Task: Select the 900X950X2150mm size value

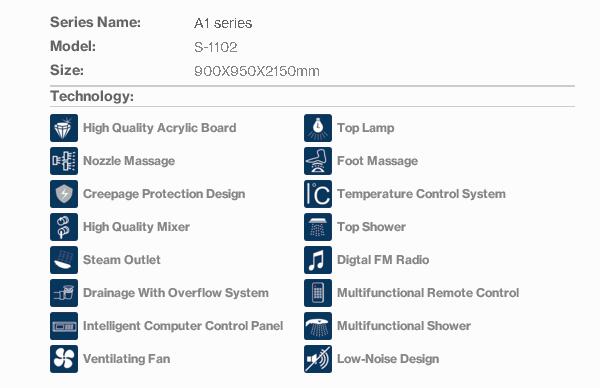Action: coord(257,71)
